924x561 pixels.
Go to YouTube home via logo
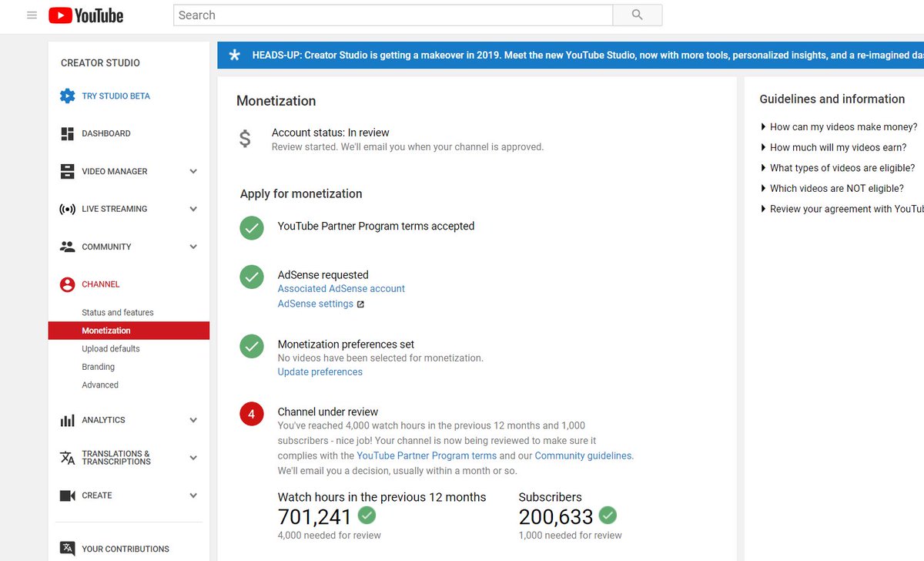coord(85,15)
